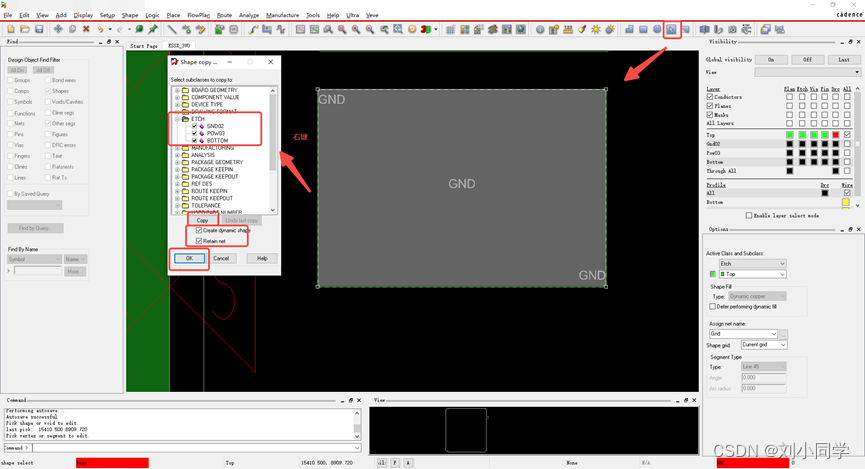Screen dimensions: 865x469
Task: Click the Shape Add Circle icon
Action: (x=657, y=30)
